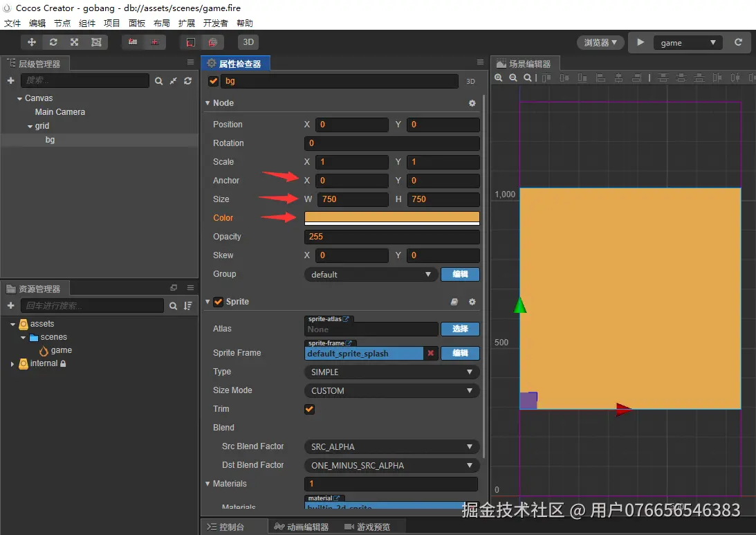Select the Rect transform tool

click(x=96, y=42)
